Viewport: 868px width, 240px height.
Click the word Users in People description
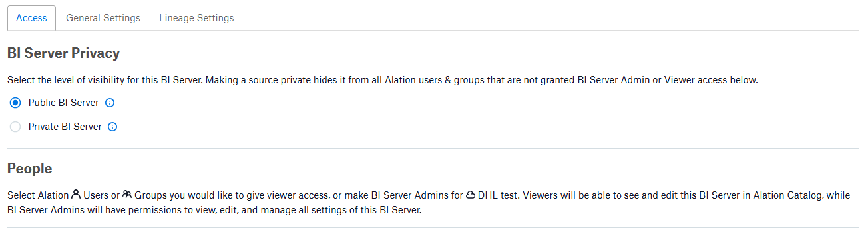(x=96, y=195)
